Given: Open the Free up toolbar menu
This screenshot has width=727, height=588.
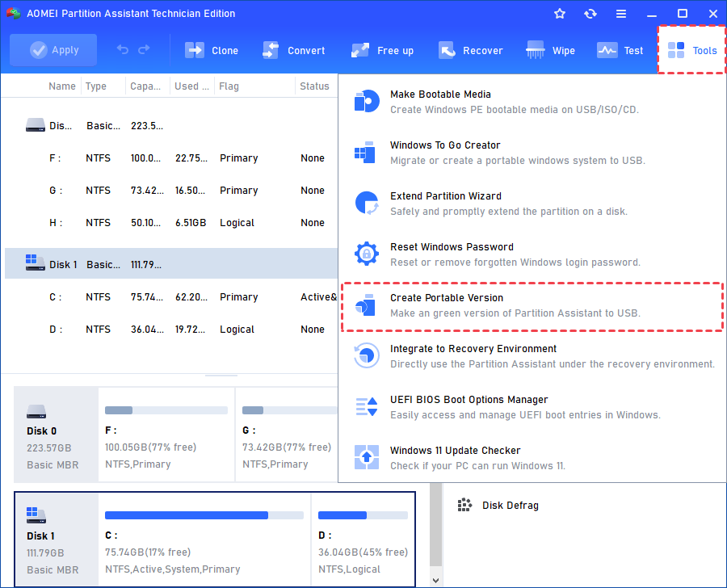Looking at the screenshot, I should click(382, 51).
